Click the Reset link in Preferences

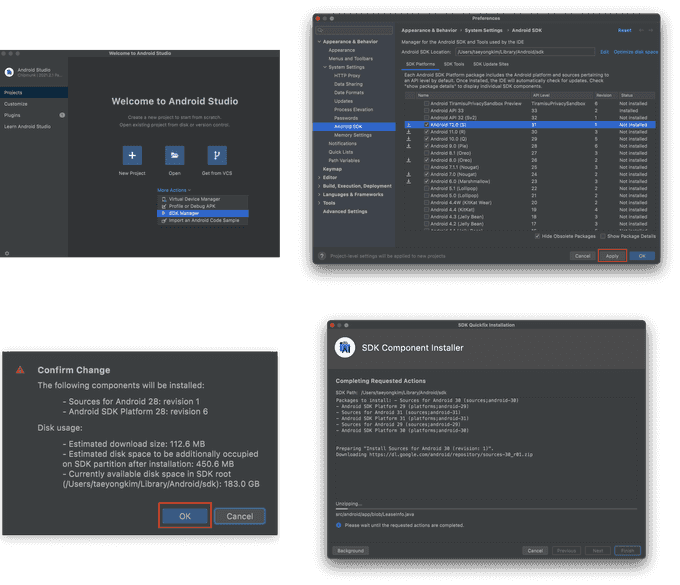tap(624, 30)
